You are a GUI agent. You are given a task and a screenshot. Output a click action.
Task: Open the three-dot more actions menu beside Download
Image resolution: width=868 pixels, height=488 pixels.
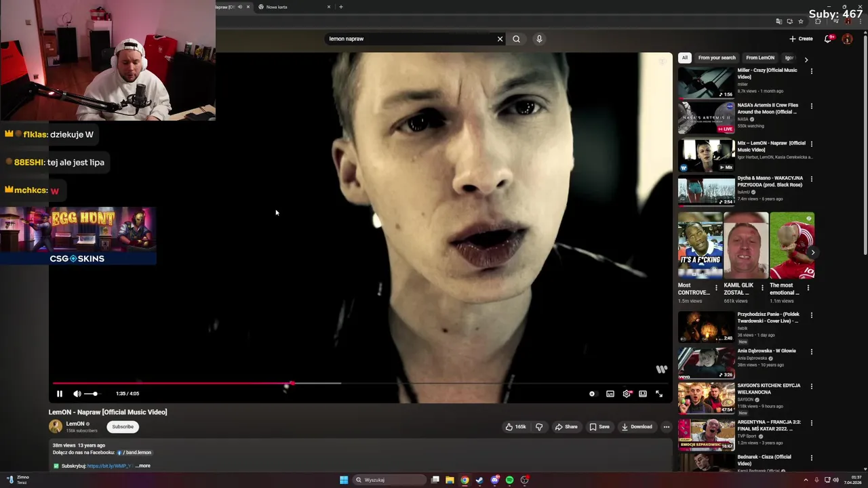667,427
